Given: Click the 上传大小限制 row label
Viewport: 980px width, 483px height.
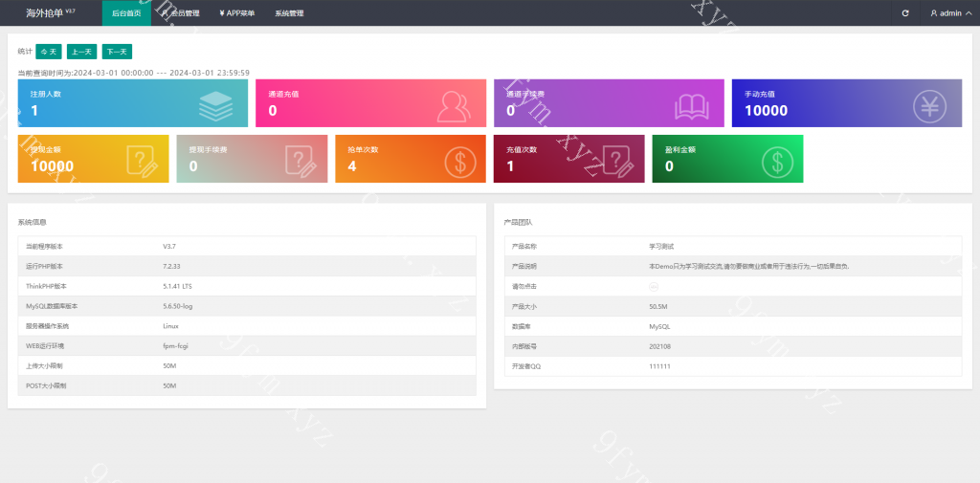Looking at the screenshot, I should [x=46, y=365].
